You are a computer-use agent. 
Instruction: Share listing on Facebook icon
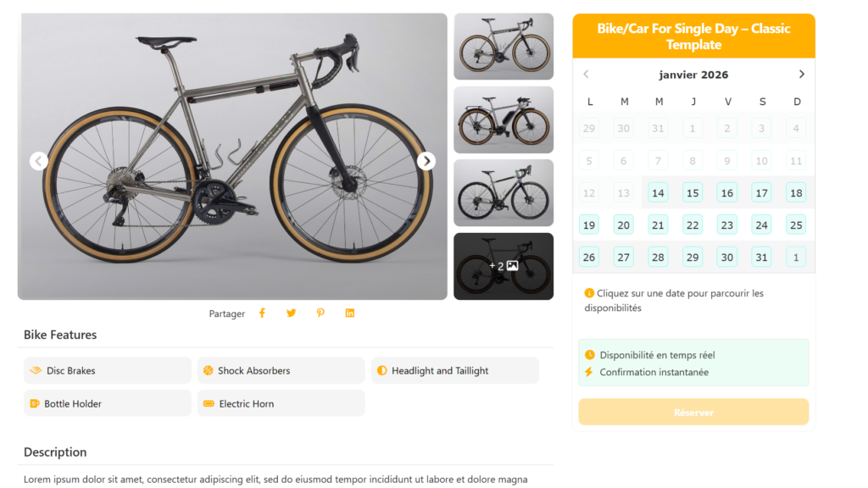tap(262, 313)
